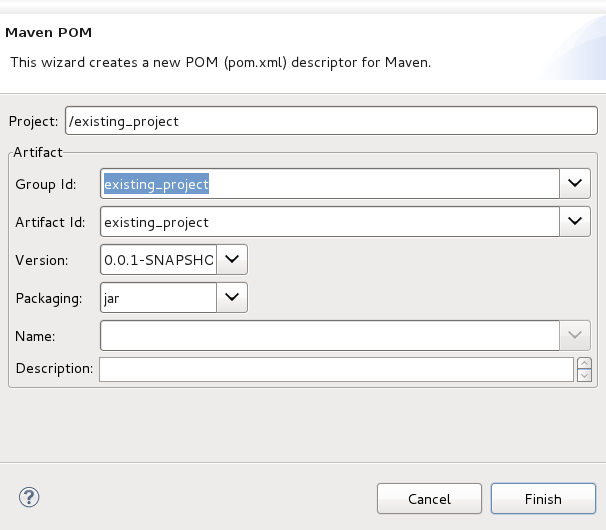Click the Description scroll down arrow
The image size is (606, 530).
tap(584, 375)
